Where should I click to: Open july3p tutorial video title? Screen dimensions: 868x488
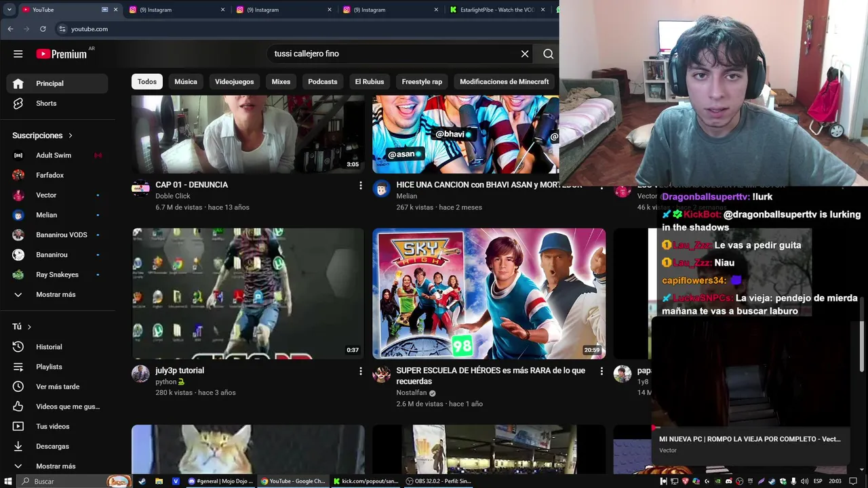coord(180,371)
